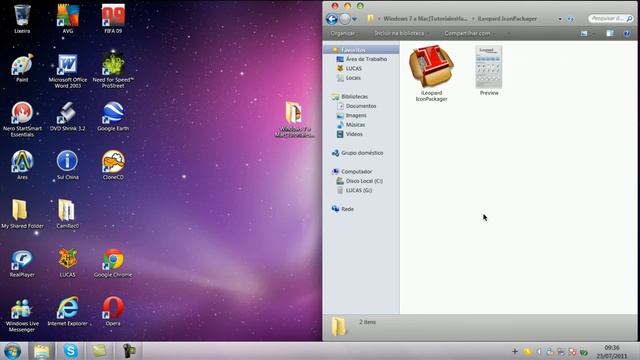Screen dimensions: 640x360
Task: Select the Google Chrome desktop shortcut
Action: [x=113, y=263]
